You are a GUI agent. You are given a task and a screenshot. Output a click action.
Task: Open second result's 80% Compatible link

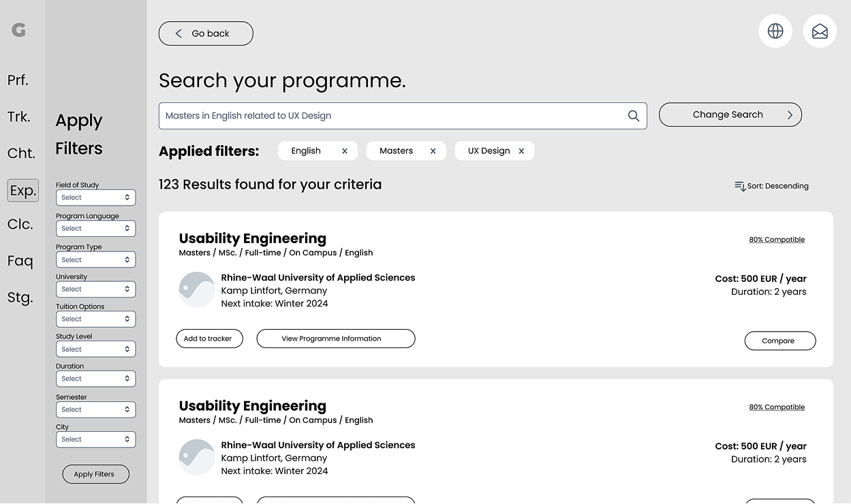(777, 407)
